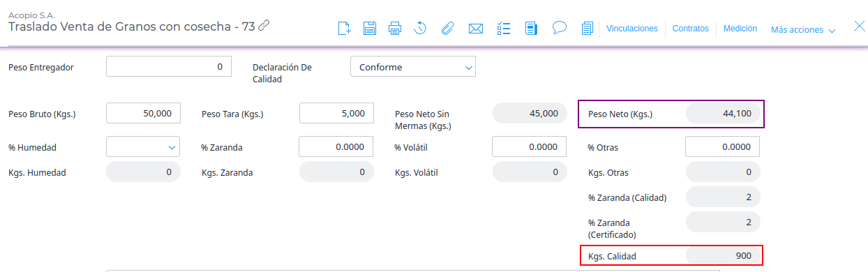Click the % Otras input field
Image resolution: width=868 pixels, height=272 pixels.
pos(722,146)
